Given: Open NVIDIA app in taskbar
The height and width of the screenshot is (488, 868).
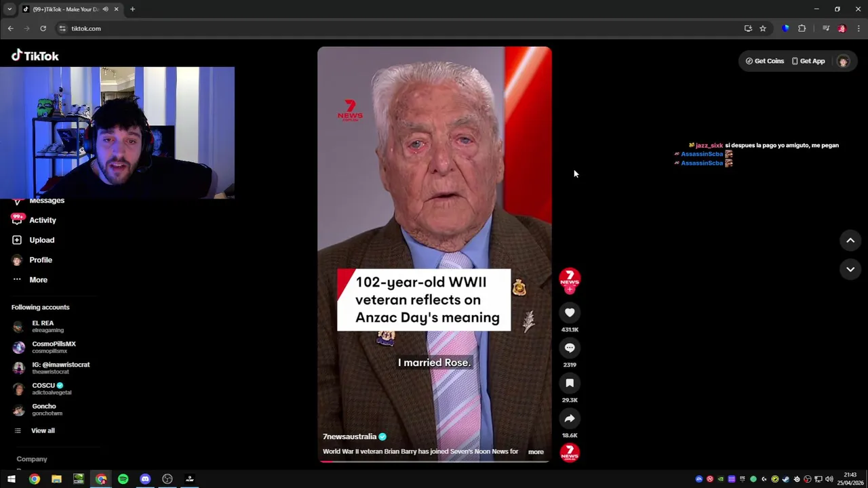Looking at the screenshot, I should [x=79, y=479].
